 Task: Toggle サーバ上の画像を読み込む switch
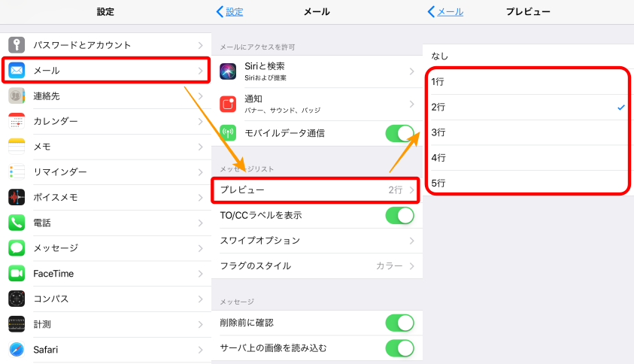point(399,348)
